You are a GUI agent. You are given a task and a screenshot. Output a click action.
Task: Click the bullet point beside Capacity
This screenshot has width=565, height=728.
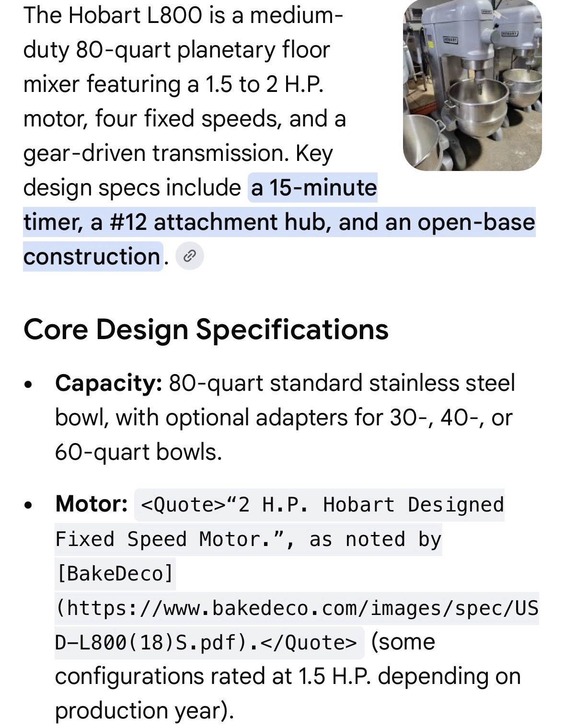29,384
